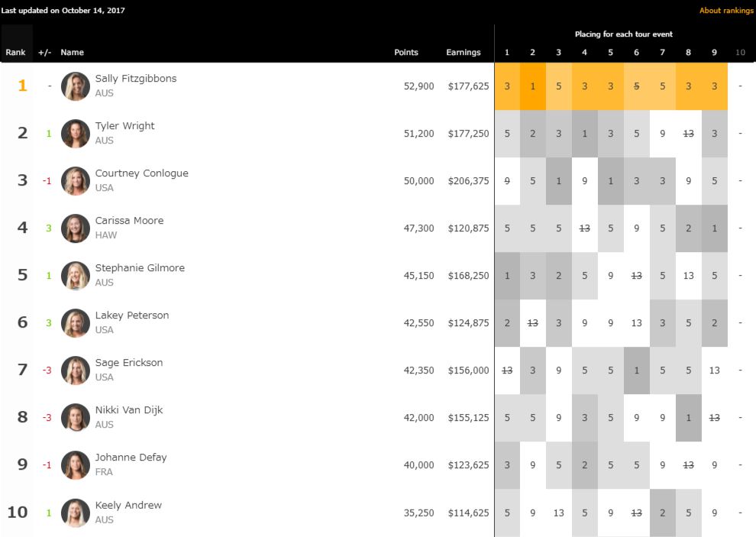The height and width of the screenshot is (537, 756).
Task: Open the About rankings link
Action: (725, 11)
